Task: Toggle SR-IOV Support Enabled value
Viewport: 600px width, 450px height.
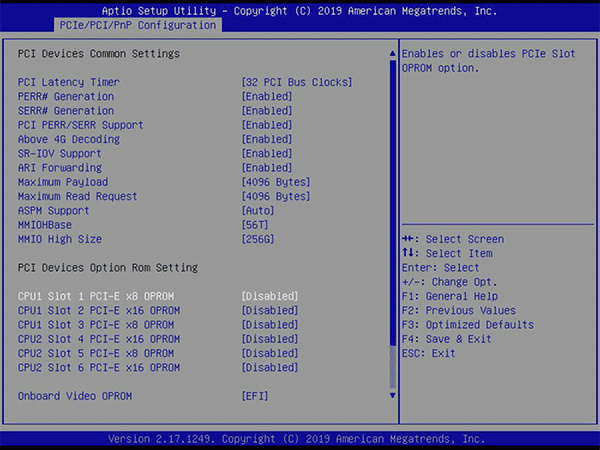Action: coord(268,154)
